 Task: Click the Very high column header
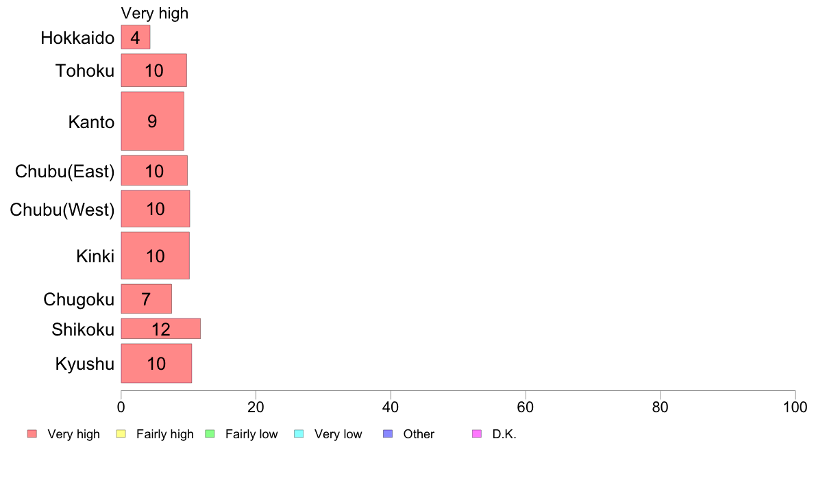click(155, 13)
